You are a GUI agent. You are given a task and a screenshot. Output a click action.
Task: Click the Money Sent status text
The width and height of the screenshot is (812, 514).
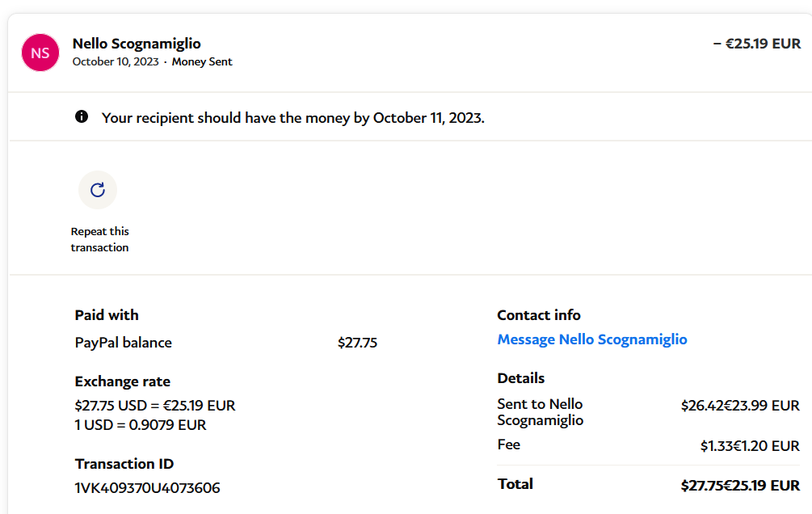(202, 61)
